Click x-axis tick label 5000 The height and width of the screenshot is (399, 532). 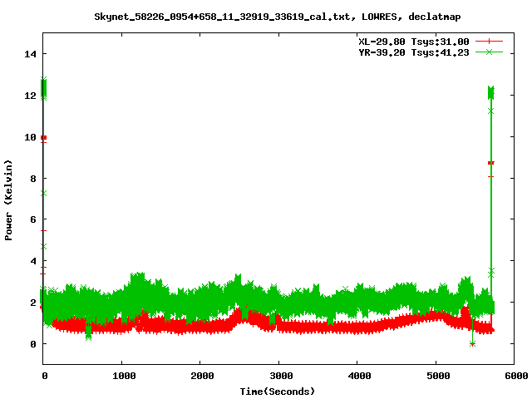click(438, 376)
